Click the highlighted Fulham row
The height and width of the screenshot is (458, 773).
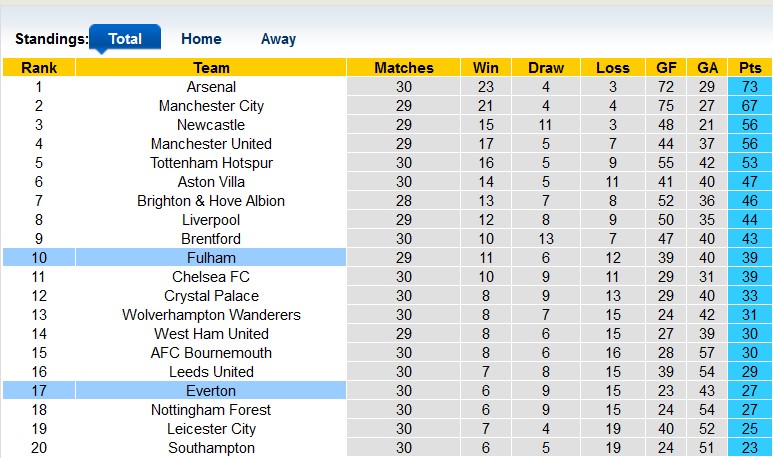tap(211, 258)
